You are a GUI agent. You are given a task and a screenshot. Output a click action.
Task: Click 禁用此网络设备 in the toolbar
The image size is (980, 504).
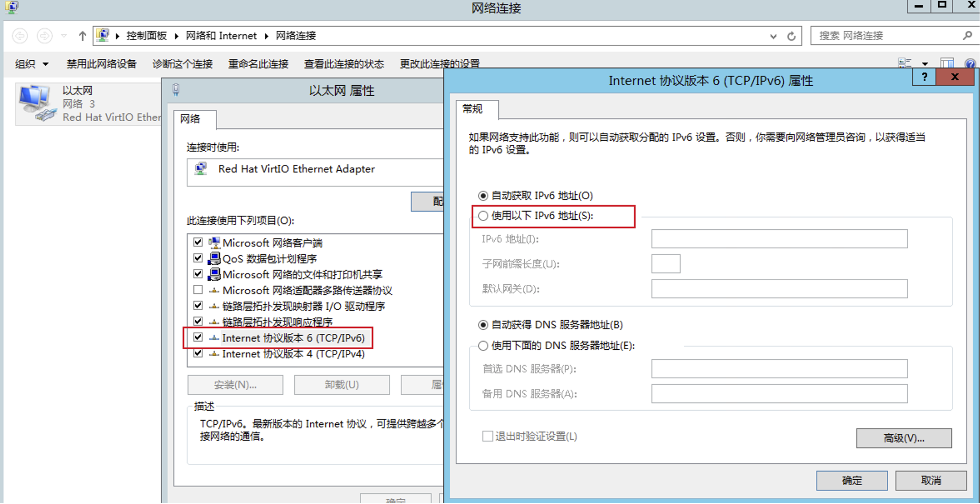101,64
